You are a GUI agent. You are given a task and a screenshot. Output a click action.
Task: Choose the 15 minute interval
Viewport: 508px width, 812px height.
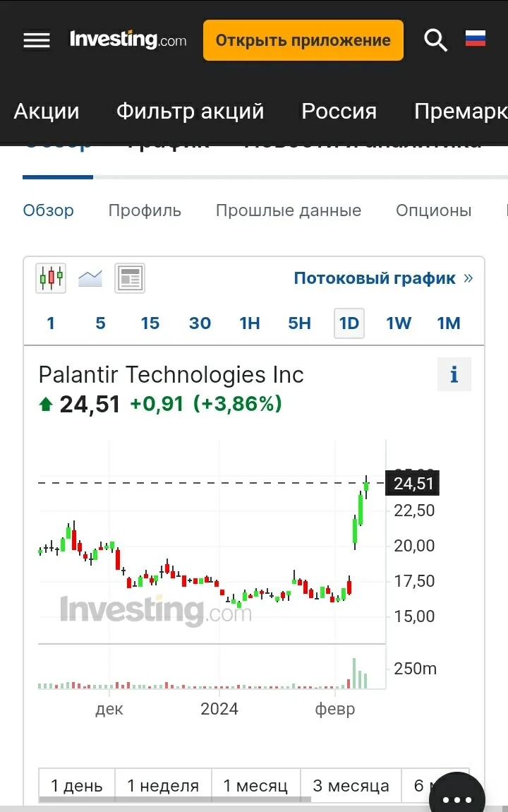150,323
